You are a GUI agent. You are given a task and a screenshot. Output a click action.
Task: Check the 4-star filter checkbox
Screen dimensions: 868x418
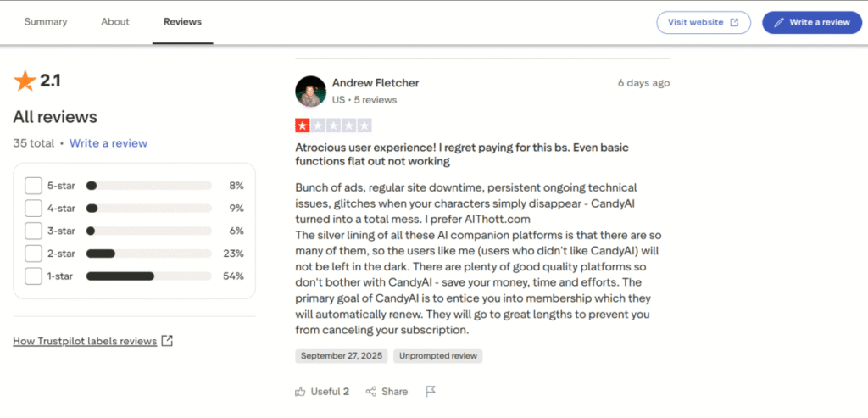click(33, 209)
